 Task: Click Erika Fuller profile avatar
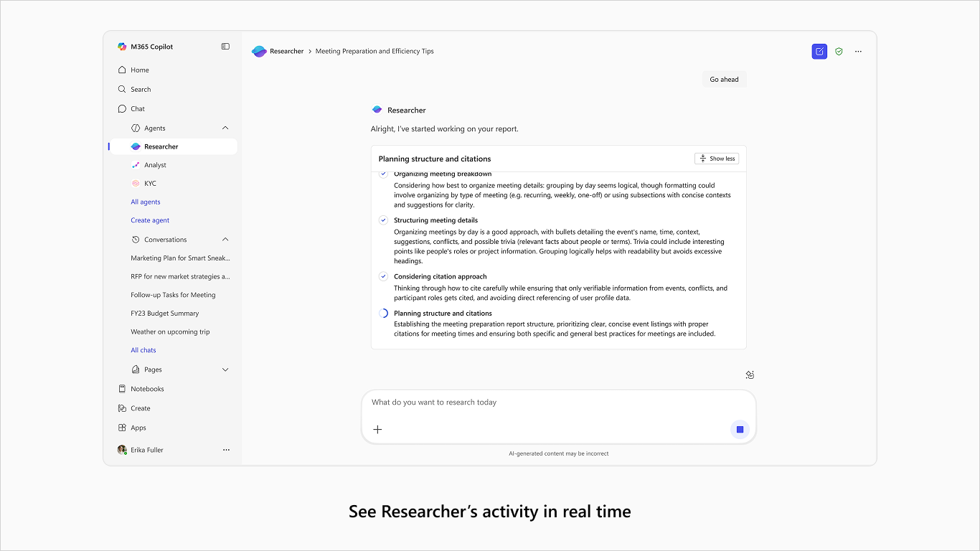[122, 450]
